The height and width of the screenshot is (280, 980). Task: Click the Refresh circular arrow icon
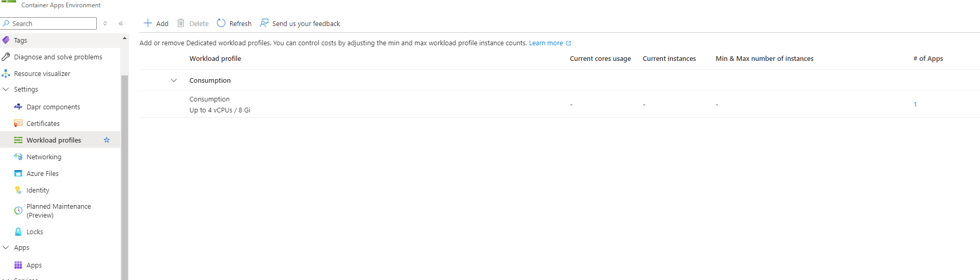tap(221, 23)
